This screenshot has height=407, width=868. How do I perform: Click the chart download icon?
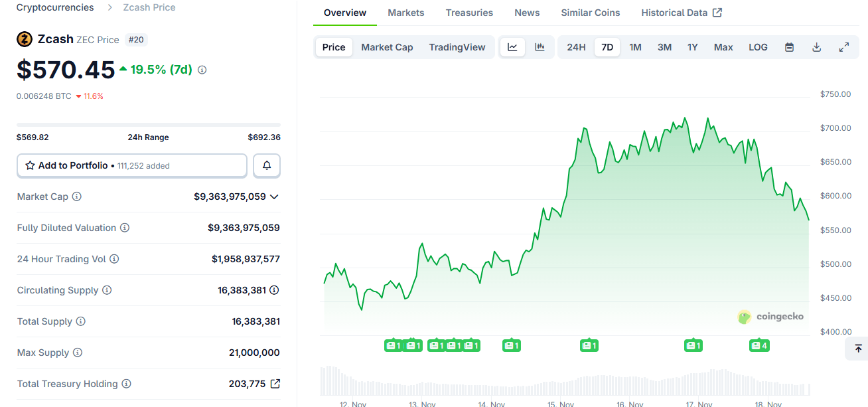816,47
